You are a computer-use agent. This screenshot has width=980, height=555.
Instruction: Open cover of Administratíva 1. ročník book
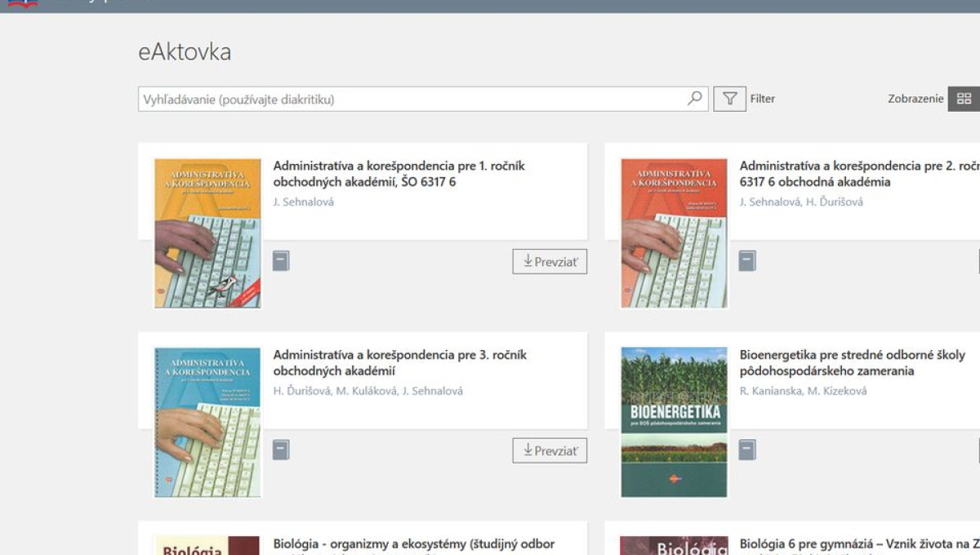click(207, 233)
